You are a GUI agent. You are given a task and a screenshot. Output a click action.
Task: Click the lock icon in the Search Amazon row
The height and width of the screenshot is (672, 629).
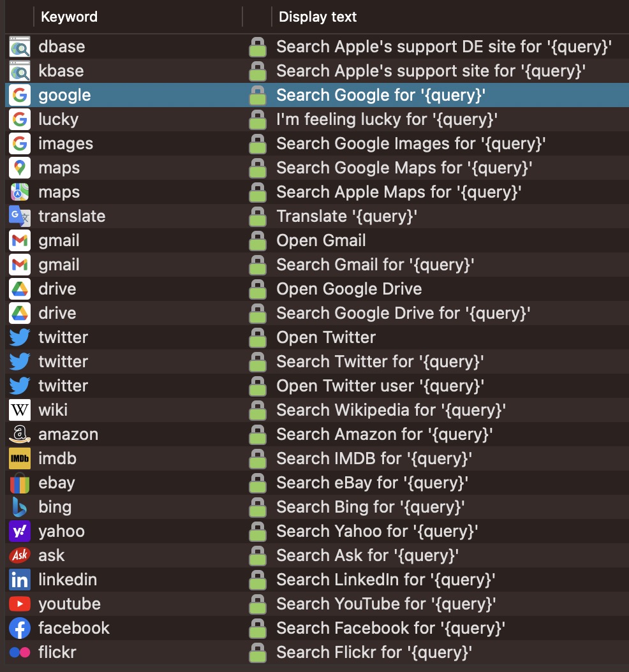click(x=258, y=434)
